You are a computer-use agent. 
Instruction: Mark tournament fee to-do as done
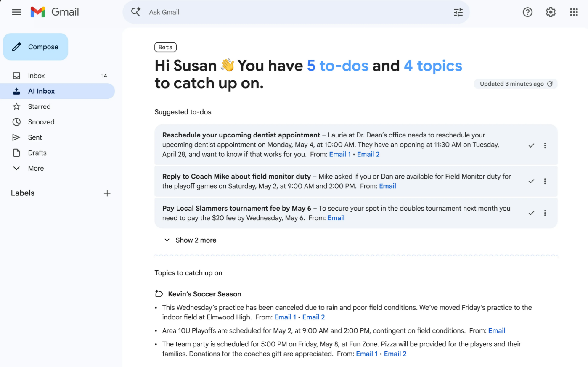[x=531, y=213]
